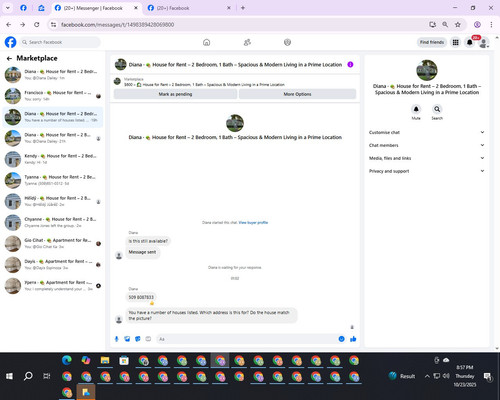500x400 pixels.
Task: Open the purple conversation information icon
Action: coord(350,64)
